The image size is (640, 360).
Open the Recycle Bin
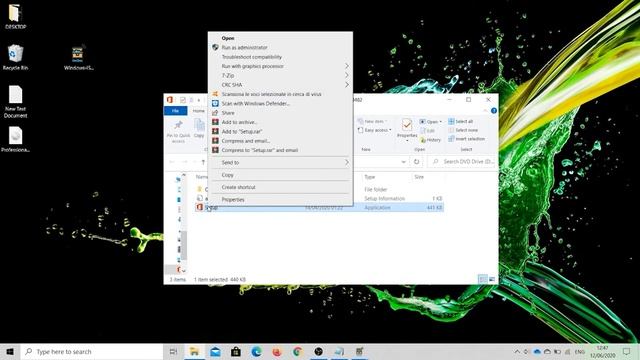pyautogui.click(x=15, y=58)
